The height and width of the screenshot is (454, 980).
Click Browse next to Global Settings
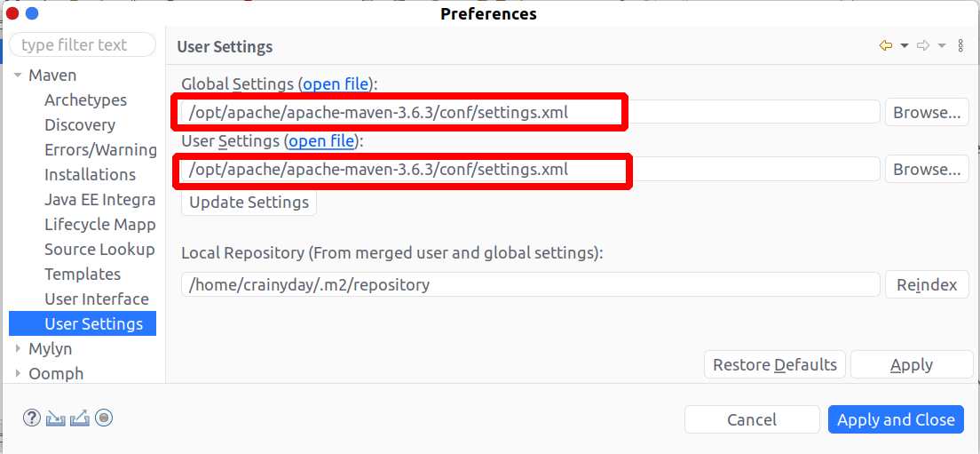(926, 113)
